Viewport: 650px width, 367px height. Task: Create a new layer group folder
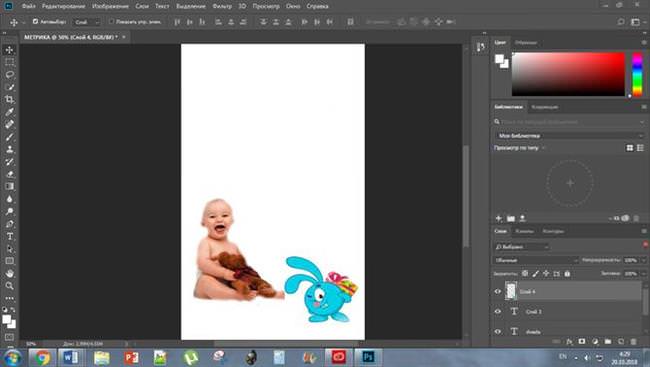[x=608, y=341]
